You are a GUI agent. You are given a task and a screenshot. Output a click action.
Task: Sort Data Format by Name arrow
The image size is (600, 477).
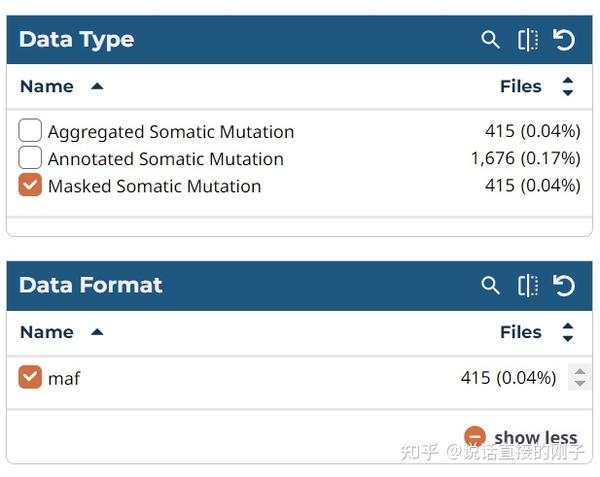[97, 332]
